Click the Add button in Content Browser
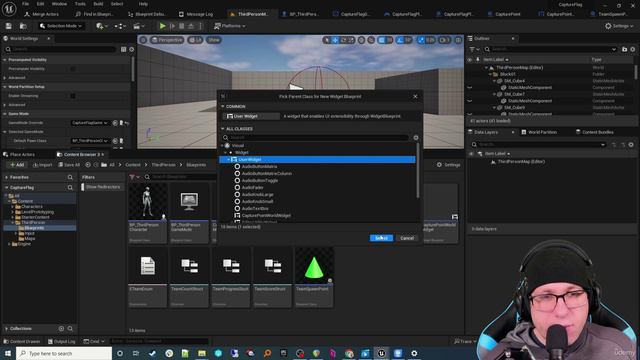 click(17, 165)
